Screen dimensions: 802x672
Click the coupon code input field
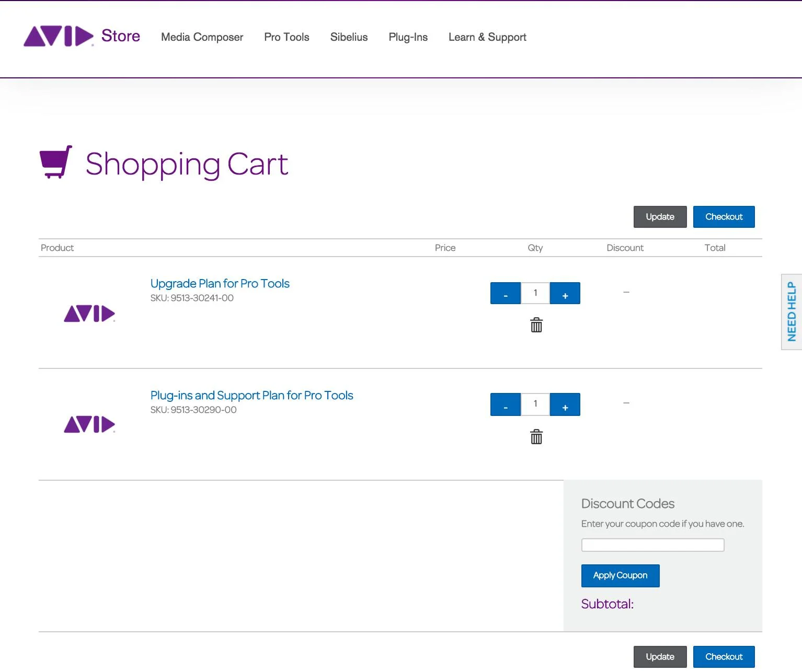tap(652, 545)
